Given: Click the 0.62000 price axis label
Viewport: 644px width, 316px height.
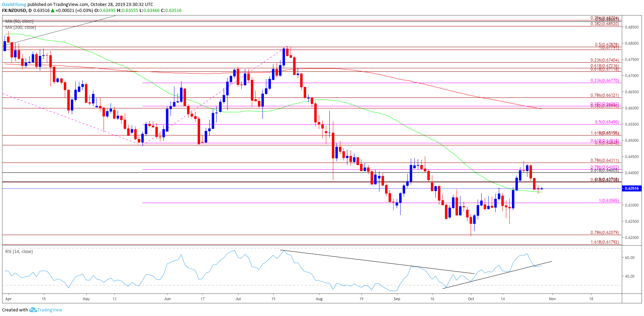Looking at the screenshot, I should click(632, 238).
